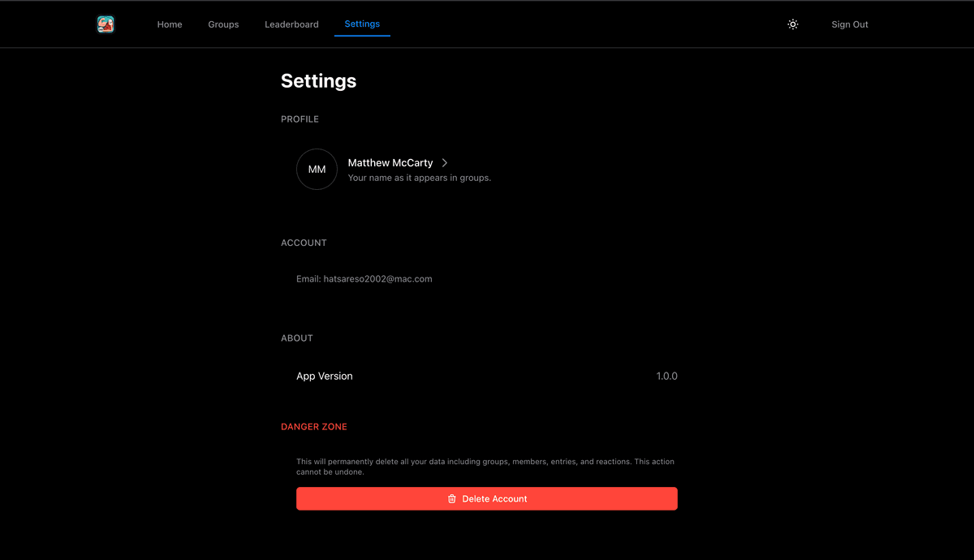Click the ACCOUNT section header

[304, 242]
